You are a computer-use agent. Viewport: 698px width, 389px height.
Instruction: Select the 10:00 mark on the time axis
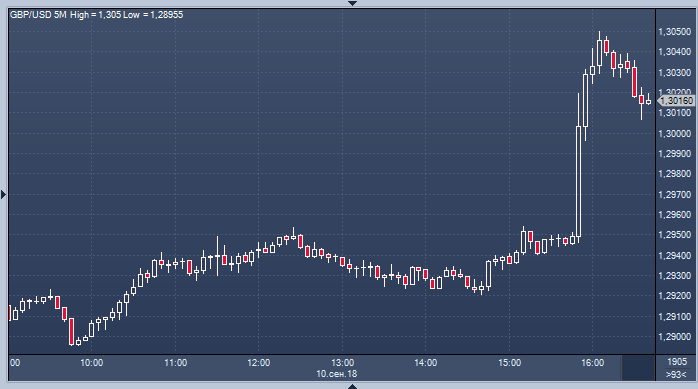(92, 363)
